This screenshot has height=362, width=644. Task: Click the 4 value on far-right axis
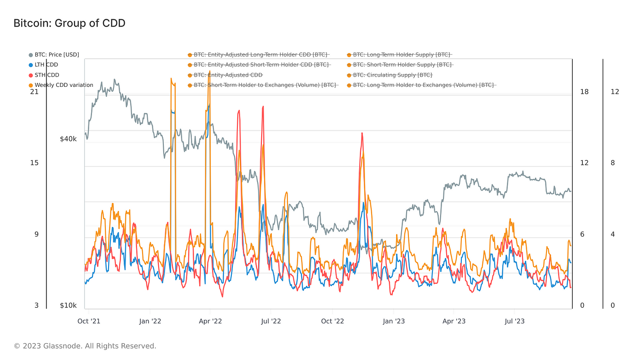[x=613, y=234]
